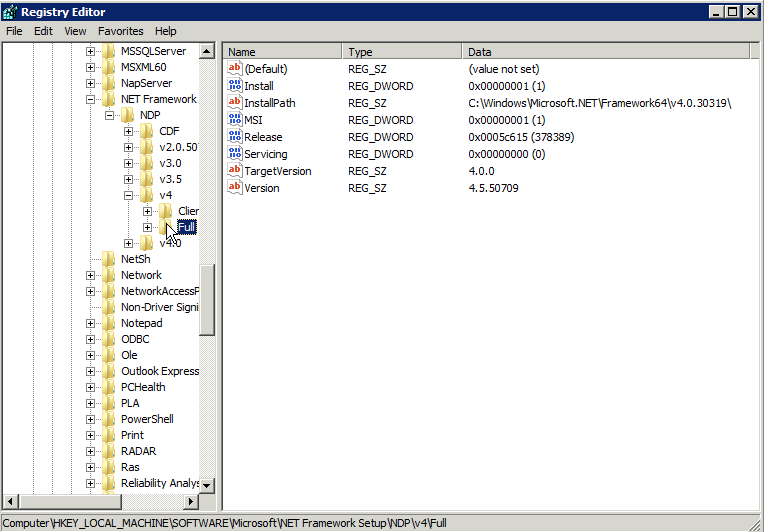This screenshot has height=532, width=764.
Task: Click the v3.0 folder icon
Action: click(x=147, y=163)
